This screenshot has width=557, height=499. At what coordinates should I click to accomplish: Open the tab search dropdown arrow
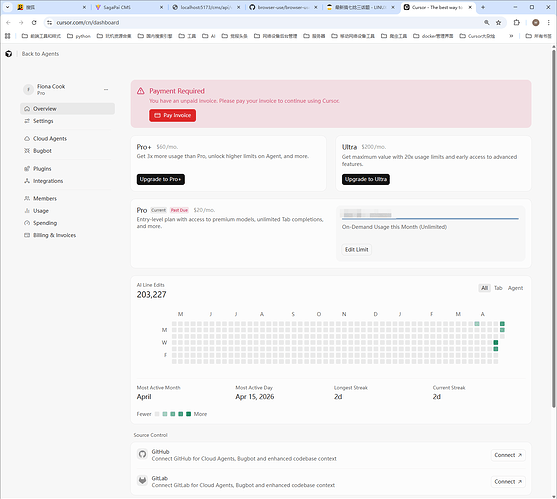pos(7,7)
